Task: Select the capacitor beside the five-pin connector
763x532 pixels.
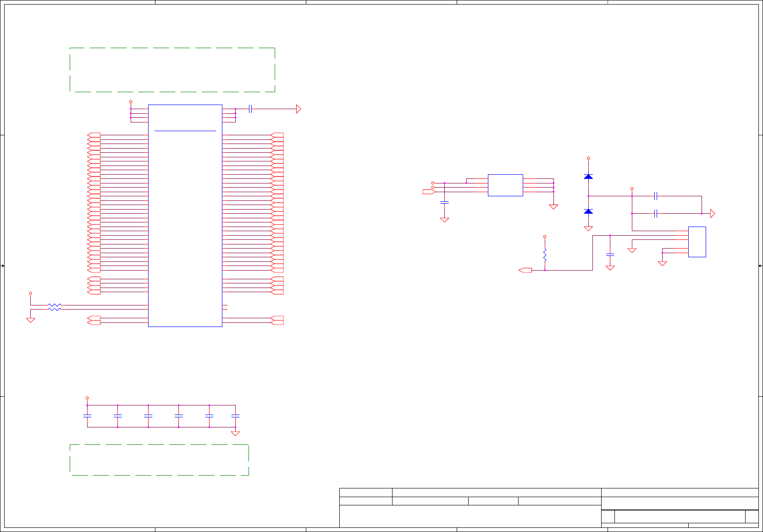Action: point(610,254)
